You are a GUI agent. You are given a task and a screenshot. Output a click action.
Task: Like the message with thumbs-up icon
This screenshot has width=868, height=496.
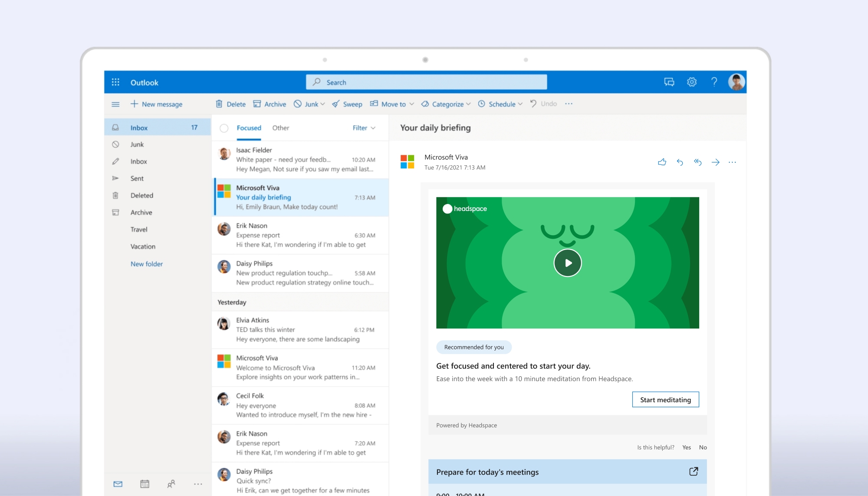[662, 162]
